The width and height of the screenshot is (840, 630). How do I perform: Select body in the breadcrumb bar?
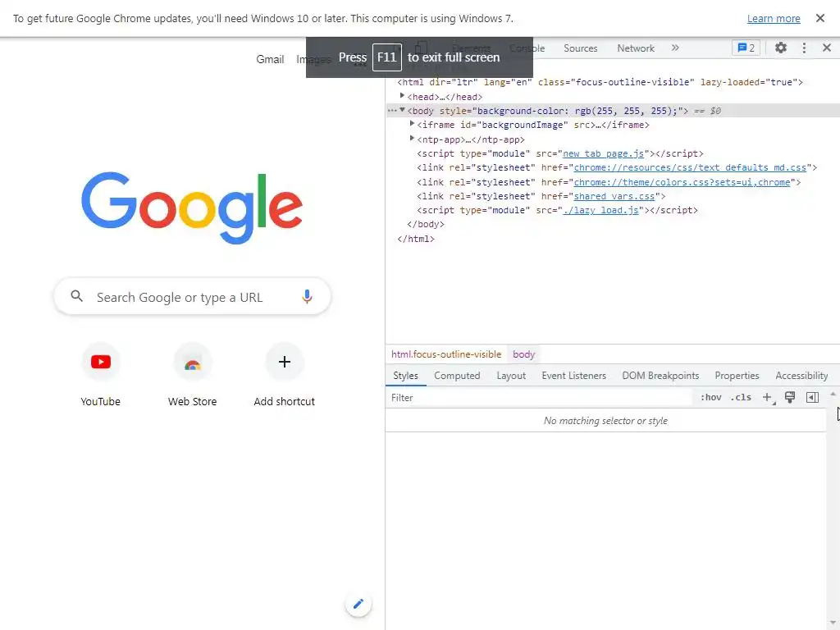point(523,354)
